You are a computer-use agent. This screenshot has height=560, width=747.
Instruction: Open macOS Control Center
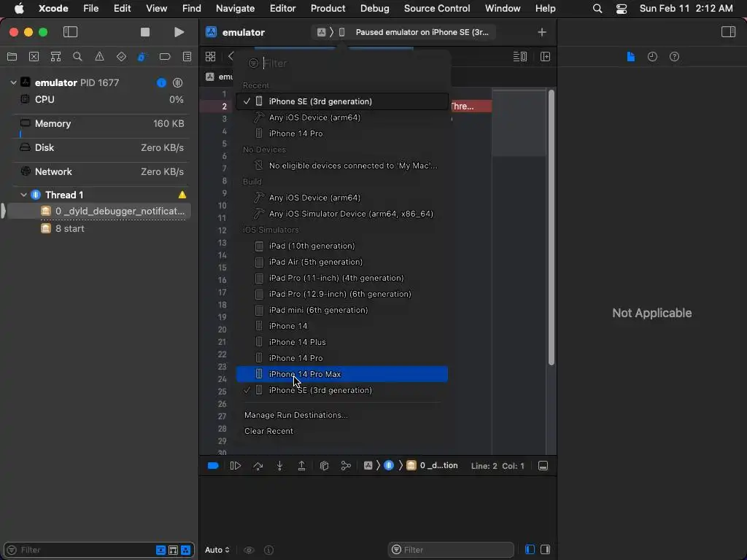(x=622, y=8)
